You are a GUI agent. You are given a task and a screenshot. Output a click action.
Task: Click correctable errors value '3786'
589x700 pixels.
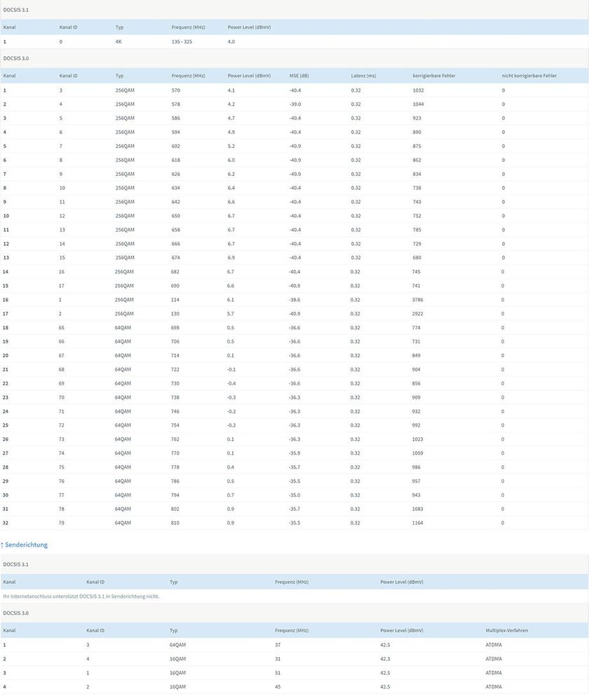click(x=417, y=300)
